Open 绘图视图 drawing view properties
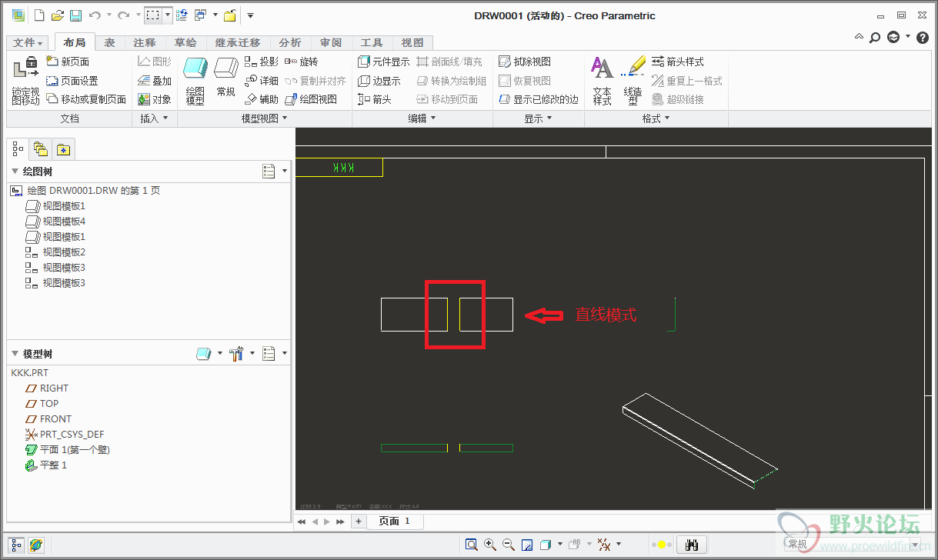This screenshot has width=938, height=560. (311, 99)
